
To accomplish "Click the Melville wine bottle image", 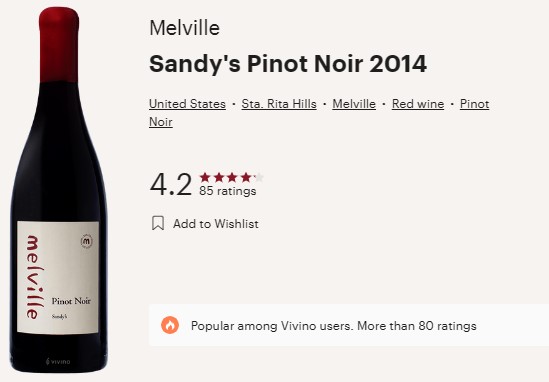I will 58,190.
